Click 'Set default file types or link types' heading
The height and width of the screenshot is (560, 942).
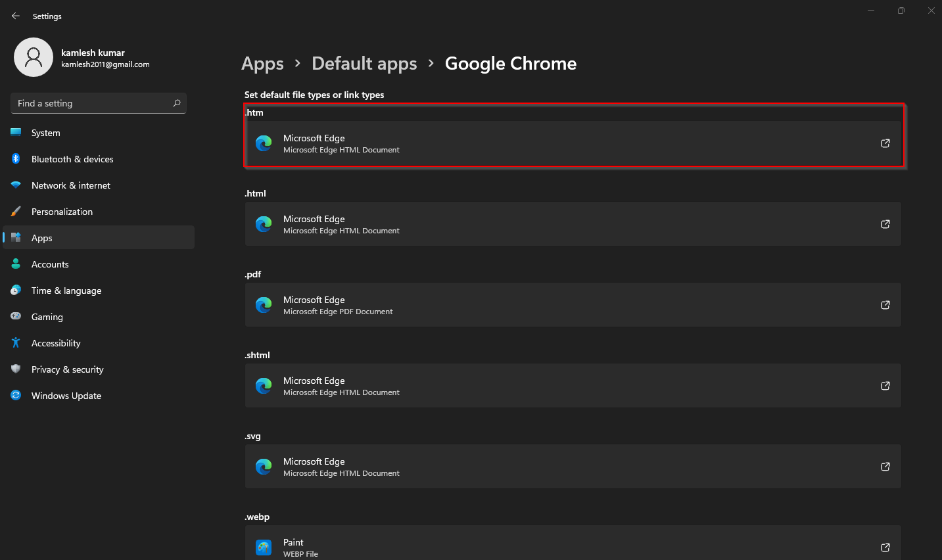(314, 95)
